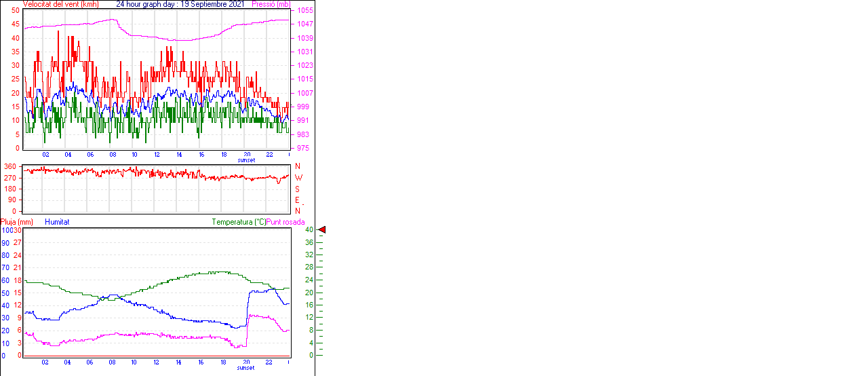Click the blue 100 value on humidity axis
The image size is (868, 376).
click(6, 231)
